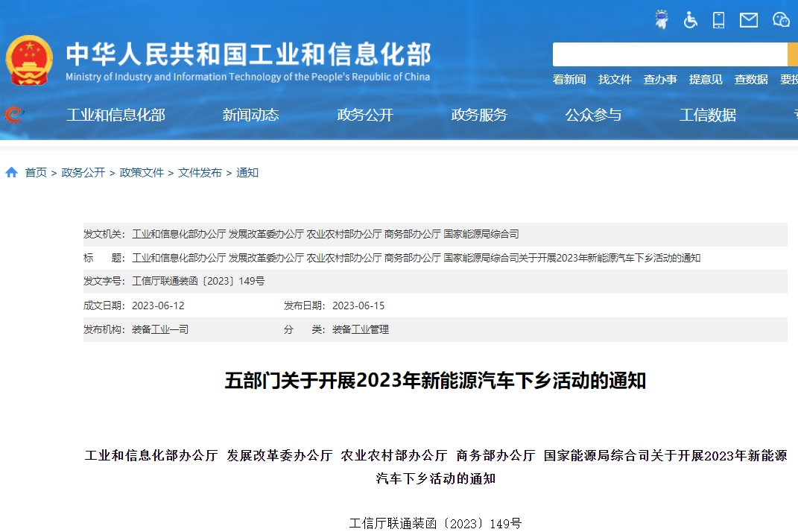Open the 新闻动态 navigation menu

[250, 115]
